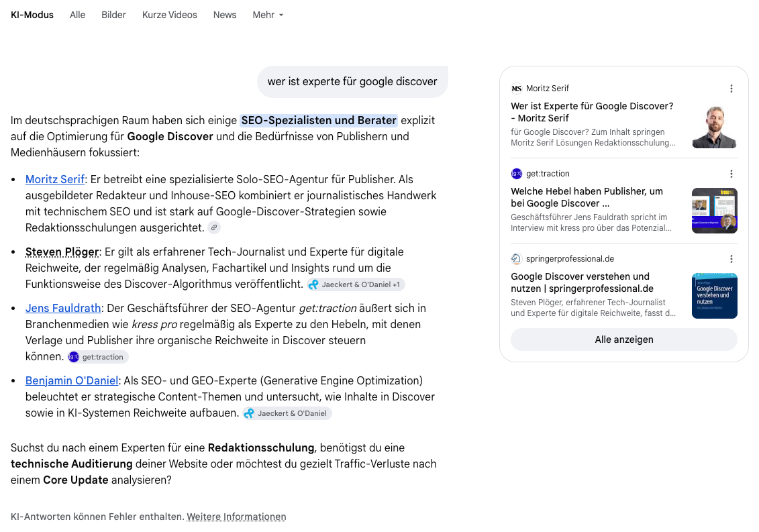Click the bold 'Google Discover' in the intro paragraph
The width and height of the screenshot is (759, 532).
coord(170,137)
